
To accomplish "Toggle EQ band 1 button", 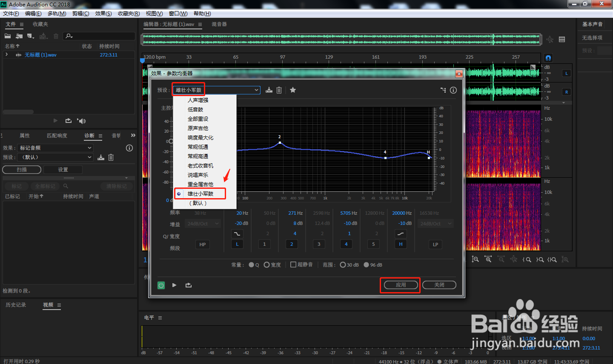I will pos(264,244).
